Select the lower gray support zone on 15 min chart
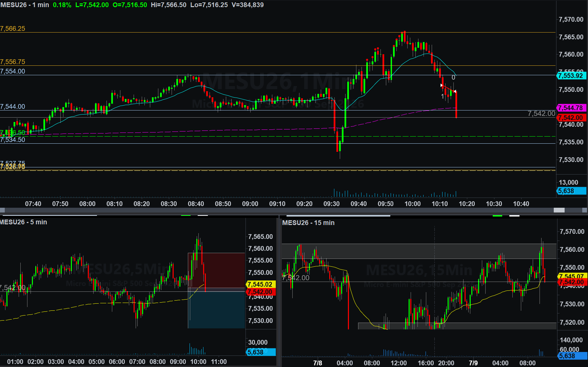Viewport: 588px width, 367px height. (457, 326)
